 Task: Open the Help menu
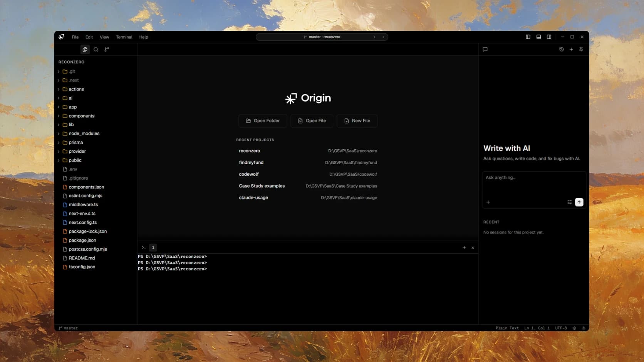click(x=144, y=37)
